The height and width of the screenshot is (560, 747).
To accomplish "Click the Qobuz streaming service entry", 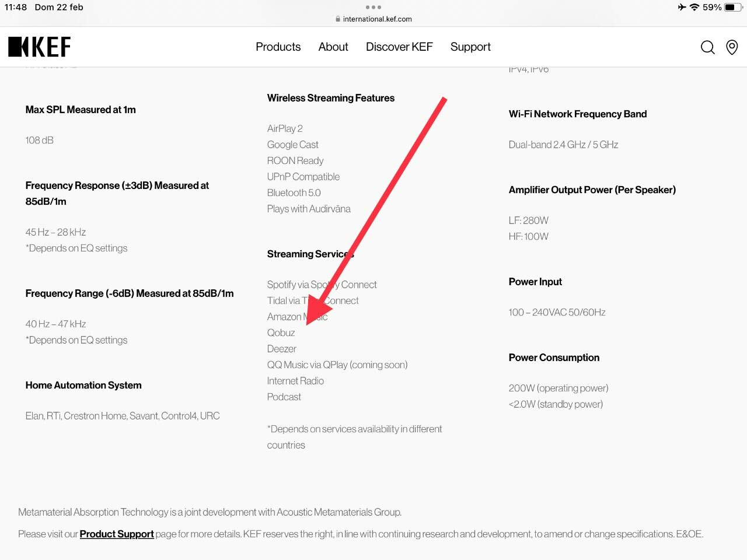I will (281, 332).
